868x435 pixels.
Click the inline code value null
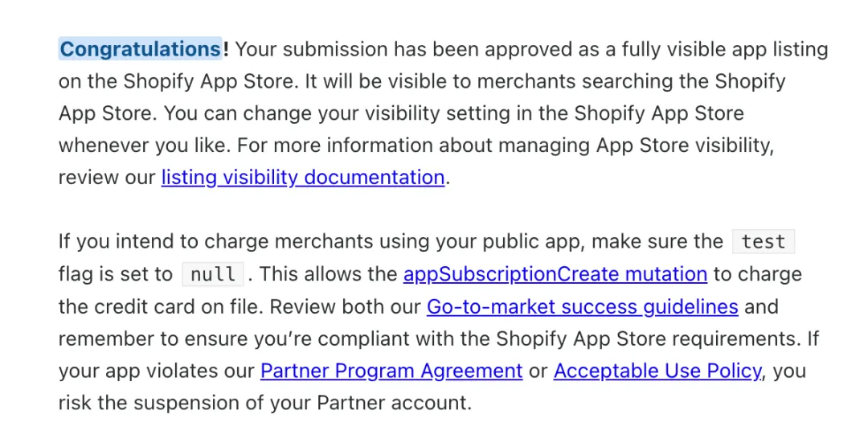pos(213,274)
